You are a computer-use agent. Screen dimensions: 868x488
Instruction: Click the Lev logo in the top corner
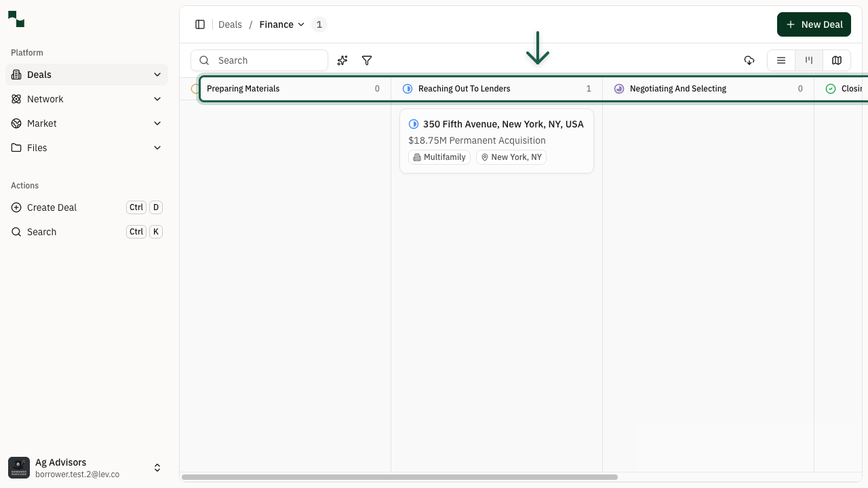point(16,19)
